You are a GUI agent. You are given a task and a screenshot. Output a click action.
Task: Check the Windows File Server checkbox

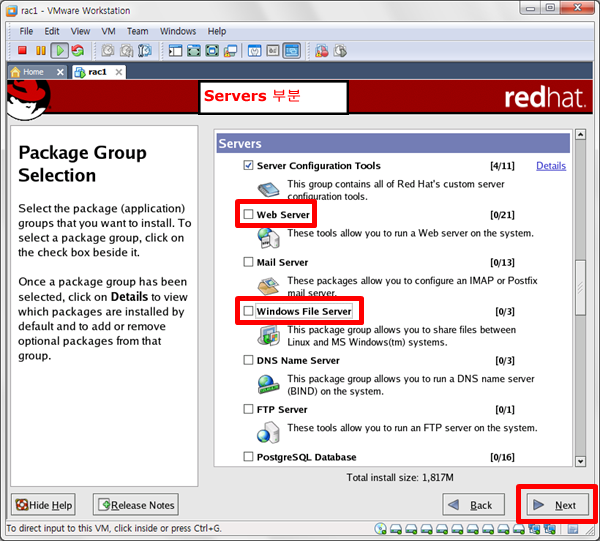click(248, 311)
